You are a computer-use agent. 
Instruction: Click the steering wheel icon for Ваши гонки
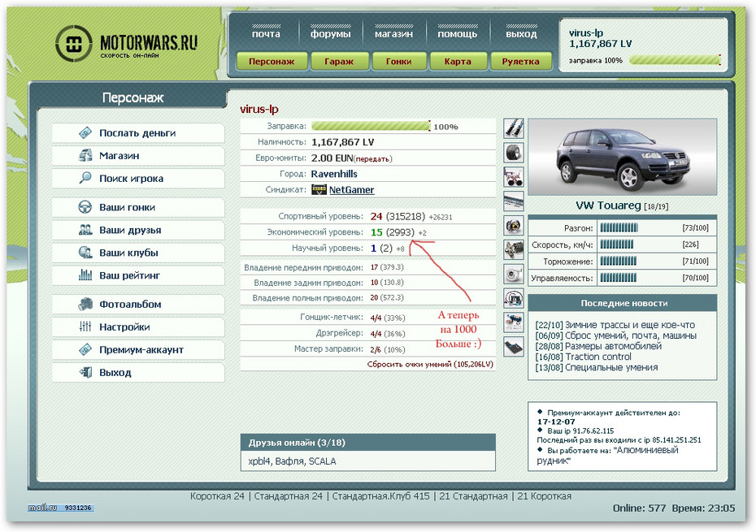[85, 207]
